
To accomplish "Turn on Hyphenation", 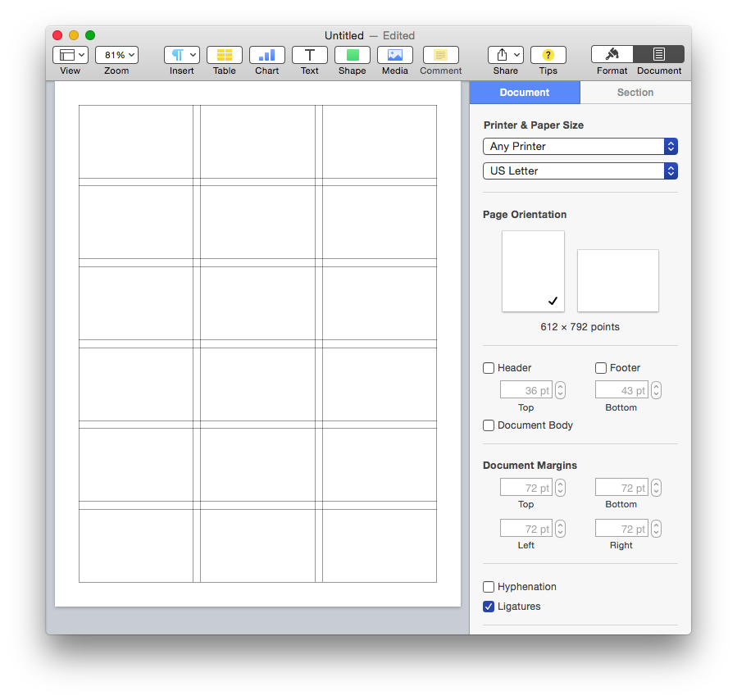I will [x=489, y=587].
